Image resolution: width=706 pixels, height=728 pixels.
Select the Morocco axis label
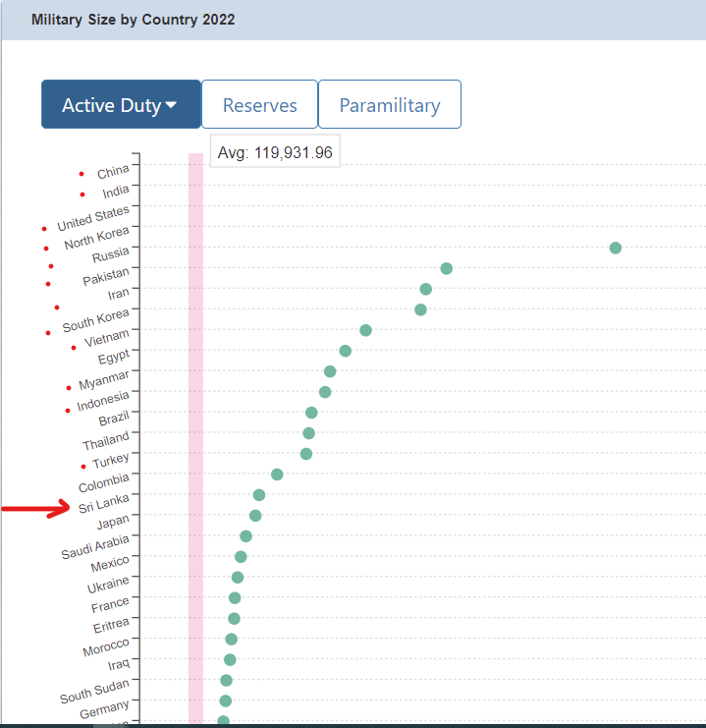[x=106, y=647]
